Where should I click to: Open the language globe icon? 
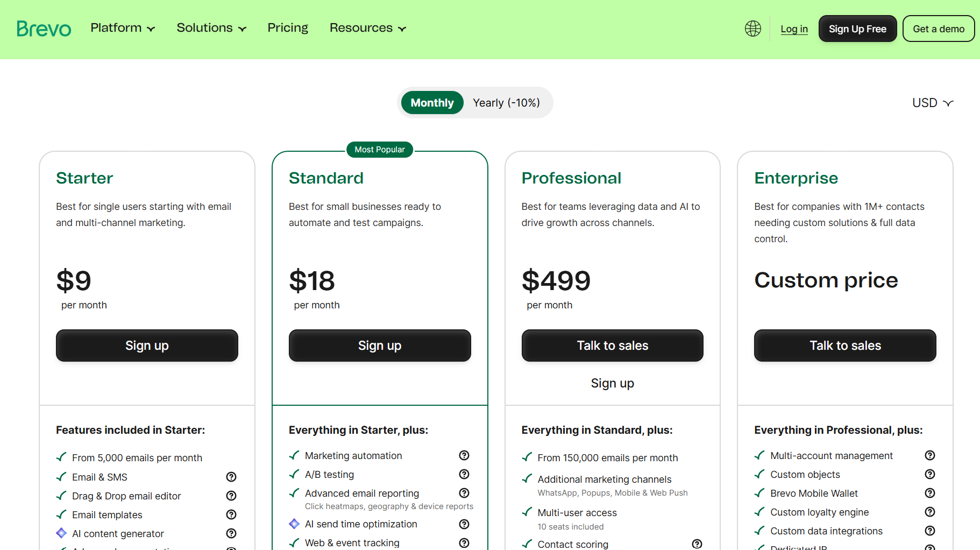click(752, 29)
